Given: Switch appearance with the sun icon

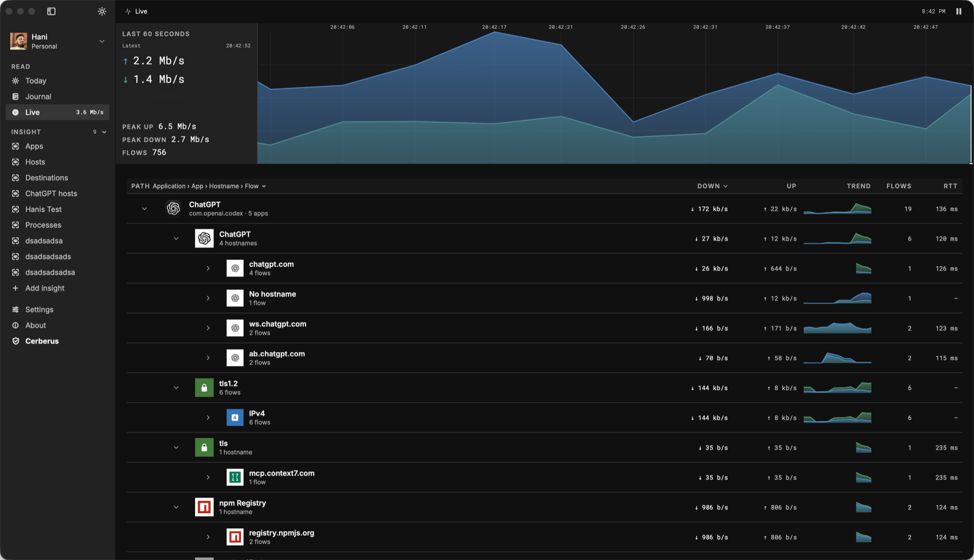Looking at the screenshot, I should 102,11.
